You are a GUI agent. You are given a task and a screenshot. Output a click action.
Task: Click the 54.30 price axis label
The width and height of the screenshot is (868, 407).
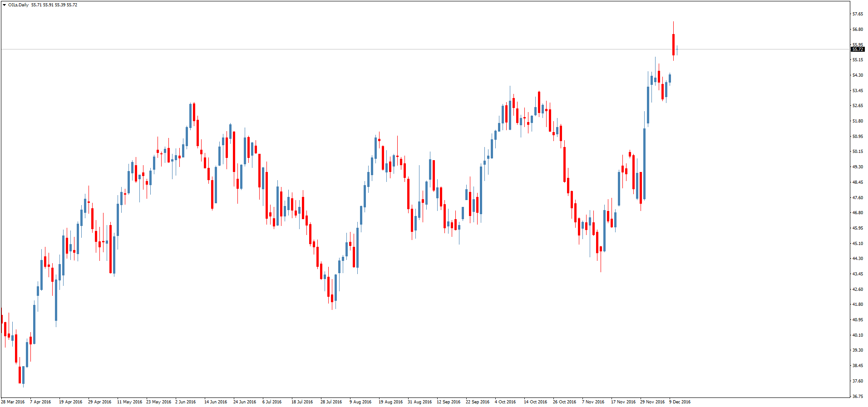[x=858, y=75]
